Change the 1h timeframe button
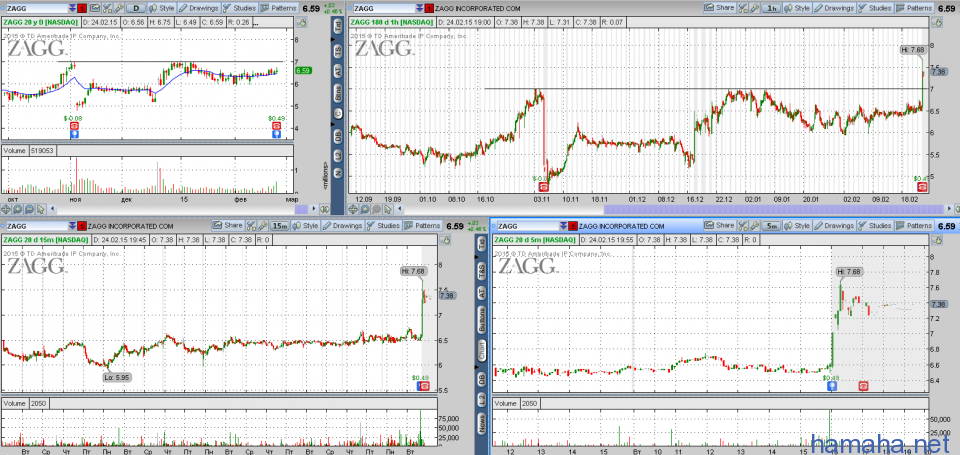The height and width of the screenshot is (455, 960). click(771, 8)
